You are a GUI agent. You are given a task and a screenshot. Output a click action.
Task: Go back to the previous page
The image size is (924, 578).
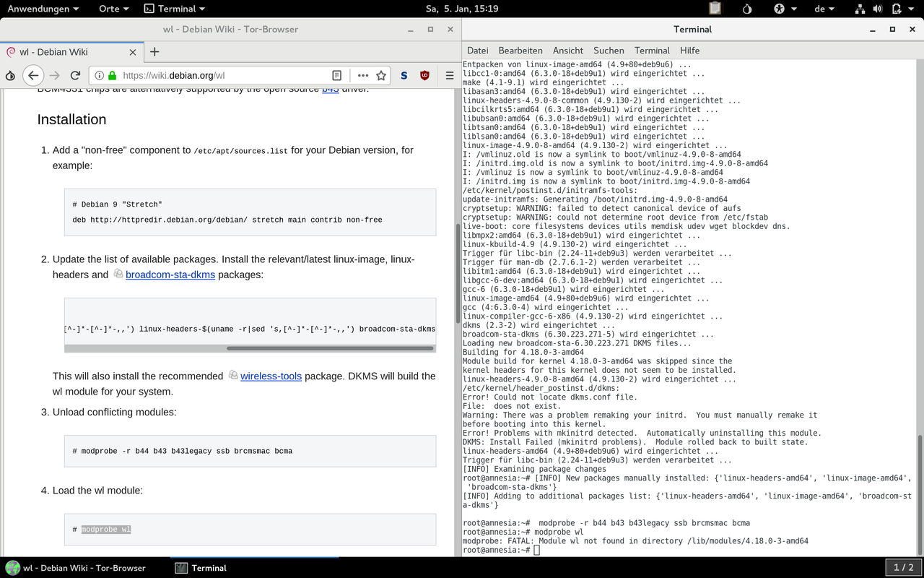[x=33, y=75]
